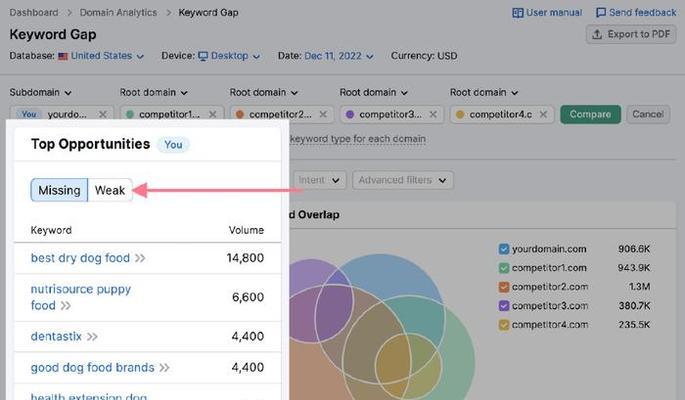Viewport: 685px width, 400px height.
Task: Open the Intent filter dropdown
Action: 318,180
